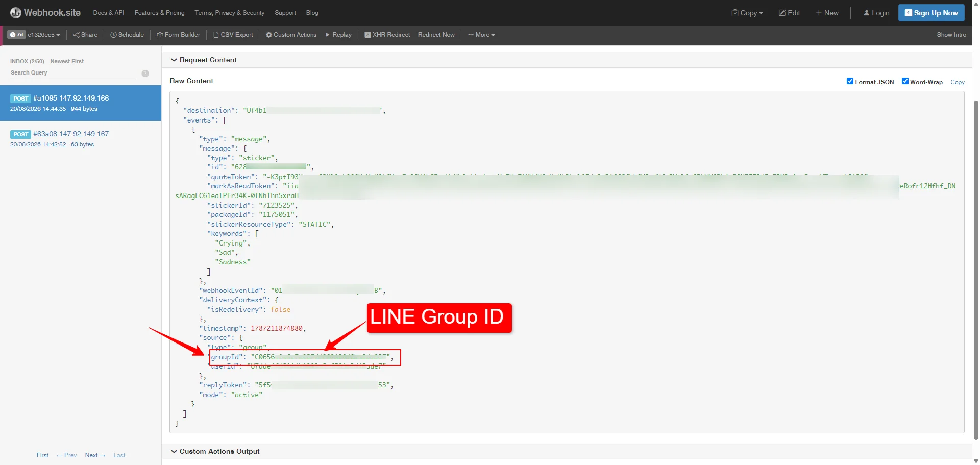Click the Share toolbar button
980x465 pixels.
point(85,35)
